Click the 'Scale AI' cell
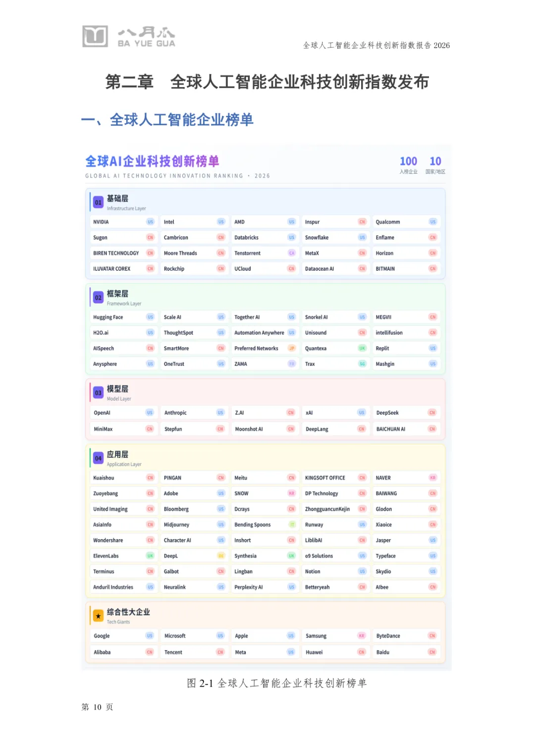 tap(194, 317)
